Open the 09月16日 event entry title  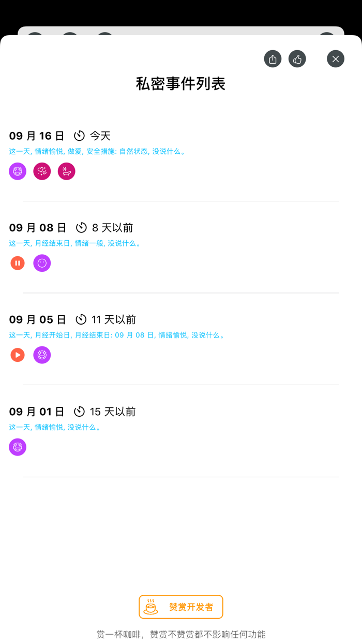pos(37,136)
